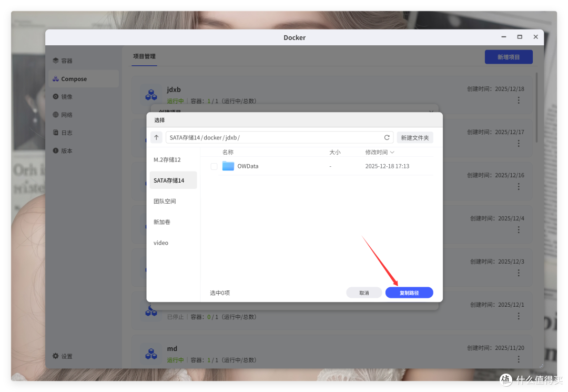Click the OWData folder icon

tap(228, 166)
